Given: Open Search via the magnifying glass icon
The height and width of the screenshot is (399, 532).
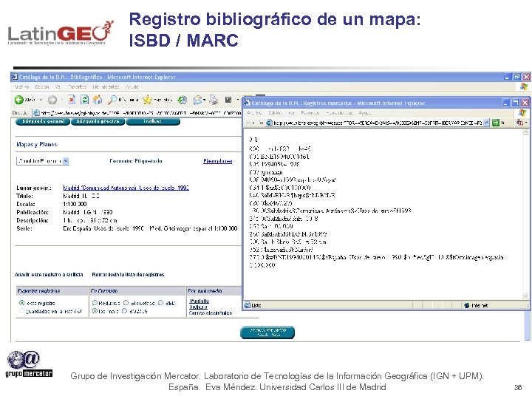Looking at the screenshot, I should [112, 100].
